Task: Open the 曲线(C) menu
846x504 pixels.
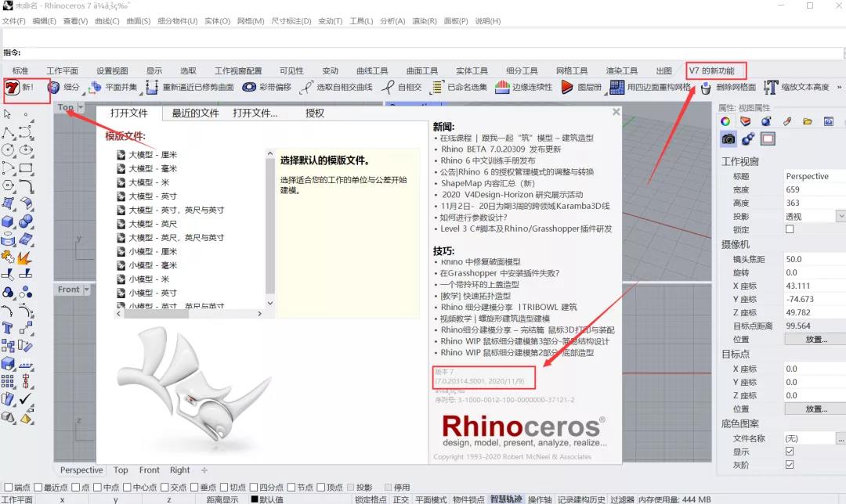Action: tap(107, 21)
